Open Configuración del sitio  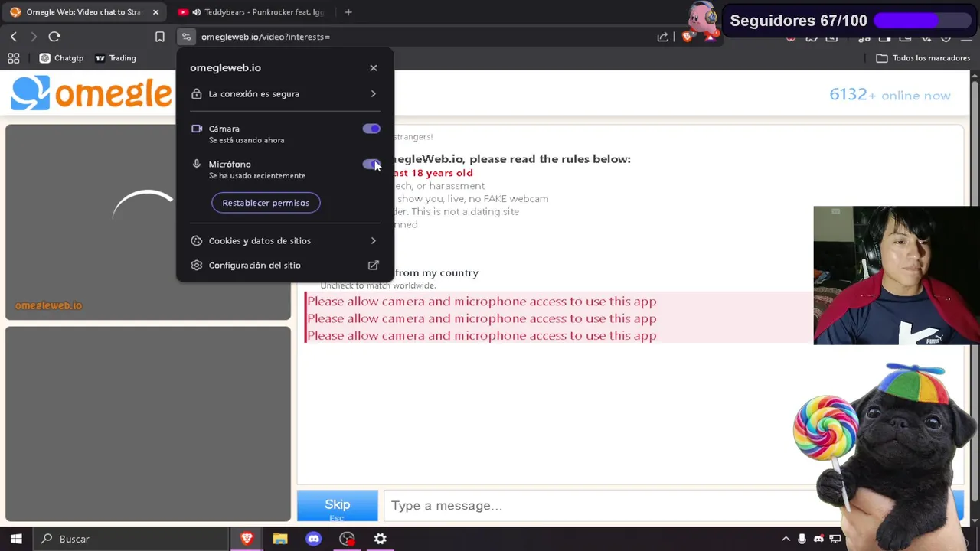coord(284,265)
